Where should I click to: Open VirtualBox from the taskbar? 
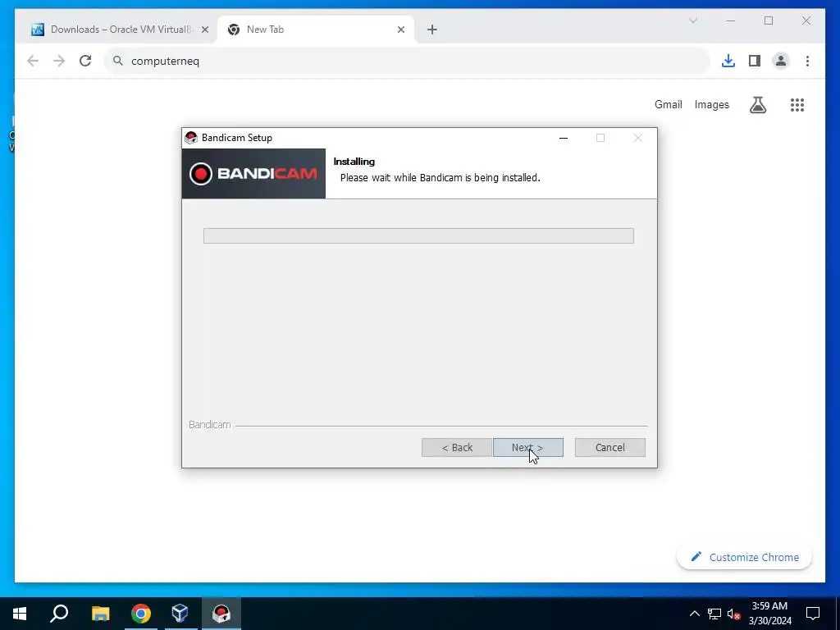[x=180, y=614]
